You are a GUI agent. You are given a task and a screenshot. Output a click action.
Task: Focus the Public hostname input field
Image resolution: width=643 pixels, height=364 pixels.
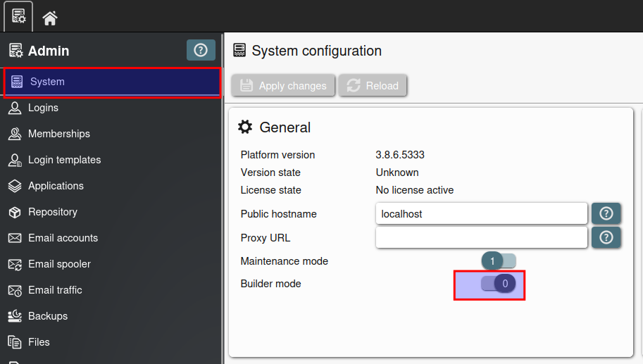tap(481, 213)
